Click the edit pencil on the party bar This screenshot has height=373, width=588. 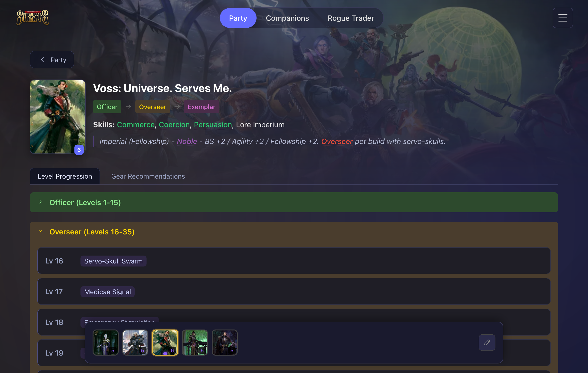point(487,343)
